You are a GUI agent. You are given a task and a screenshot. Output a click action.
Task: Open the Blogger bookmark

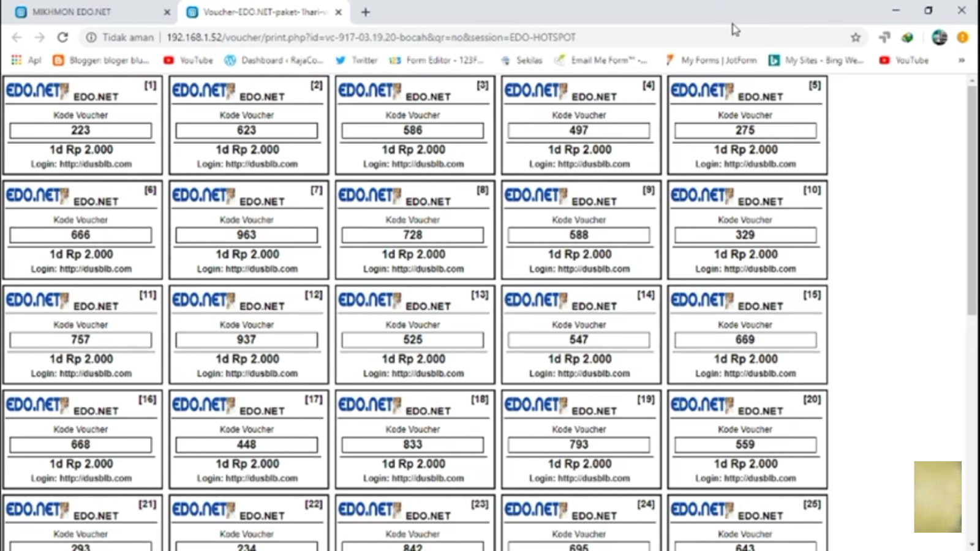point(101,60)
